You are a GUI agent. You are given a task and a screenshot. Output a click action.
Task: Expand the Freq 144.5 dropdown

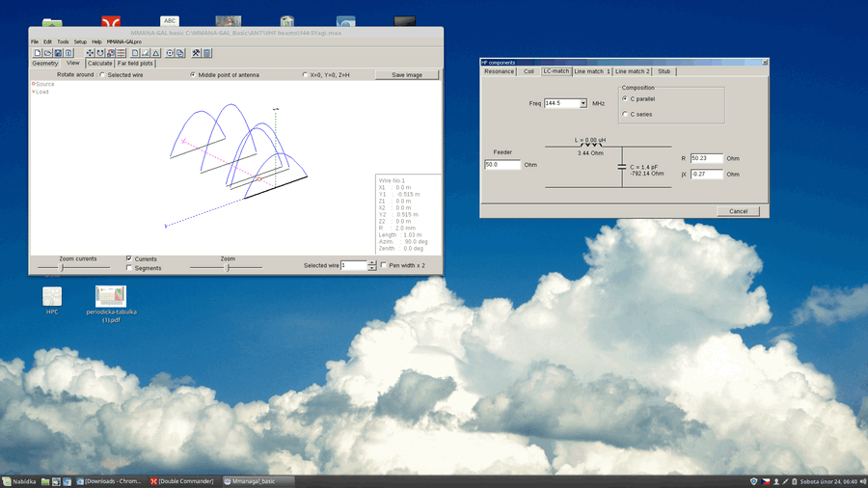tap(583, 103)
